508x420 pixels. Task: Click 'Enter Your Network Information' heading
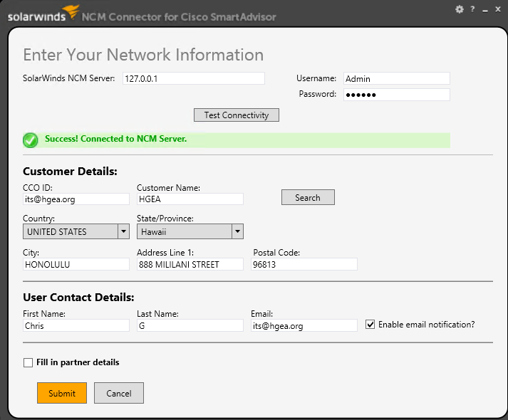[x=143, y=55]
